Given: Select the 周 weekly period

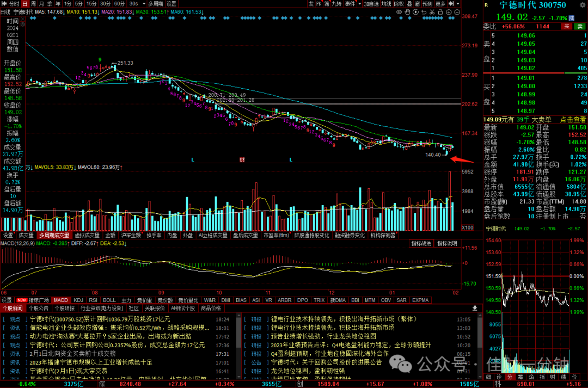Looking at the screenshot, I should pos(33,4).
